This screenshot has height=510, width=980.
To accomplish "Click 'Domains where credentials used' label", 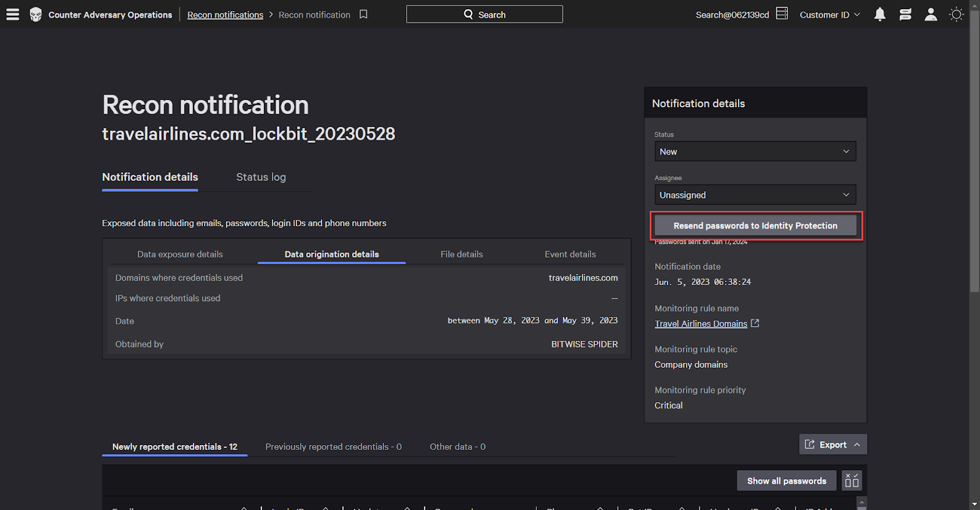I will (x=179, y=278).
